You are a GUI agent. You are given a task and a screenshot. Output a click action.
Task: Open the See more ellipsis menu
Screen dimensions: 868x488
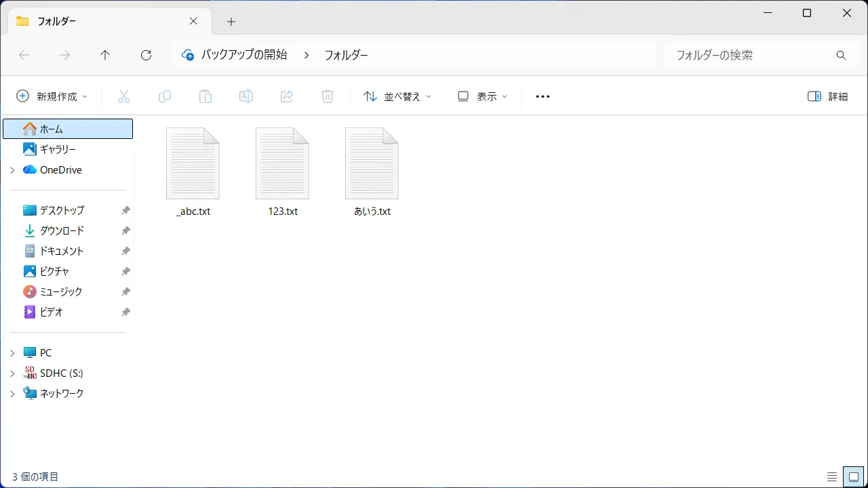(x=542, y=96)
